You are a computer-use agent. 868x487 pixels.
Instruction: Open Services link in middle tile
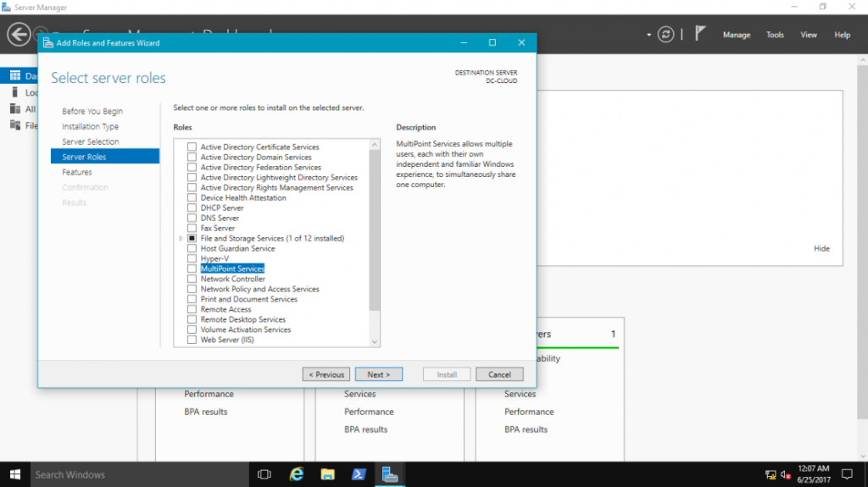pos(359,394)
